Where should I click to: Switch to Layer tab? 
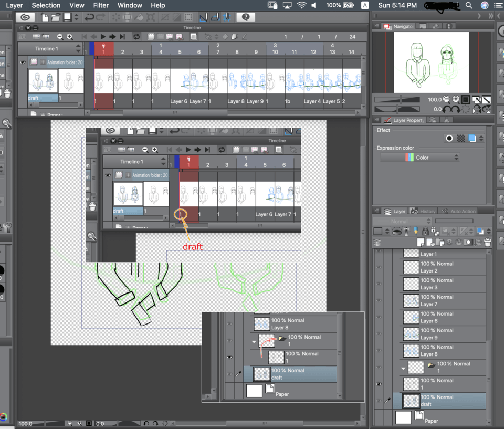(x=395, y=211)
